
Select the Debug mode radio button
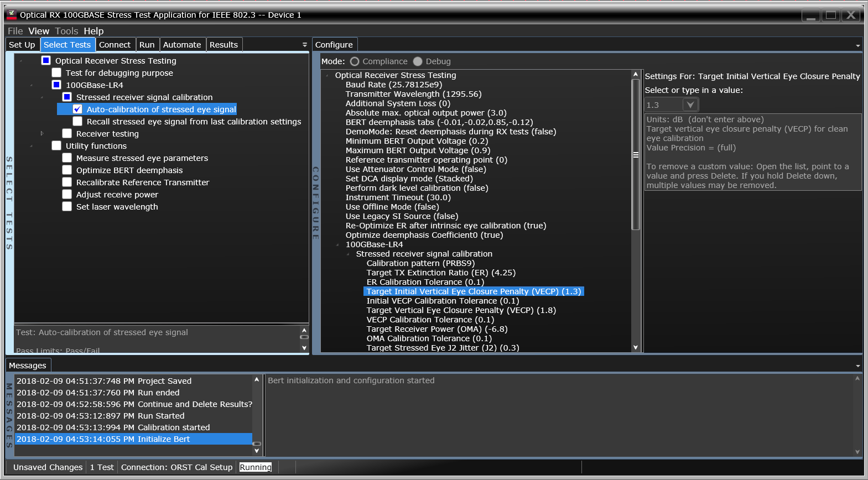tap(418, 61)
